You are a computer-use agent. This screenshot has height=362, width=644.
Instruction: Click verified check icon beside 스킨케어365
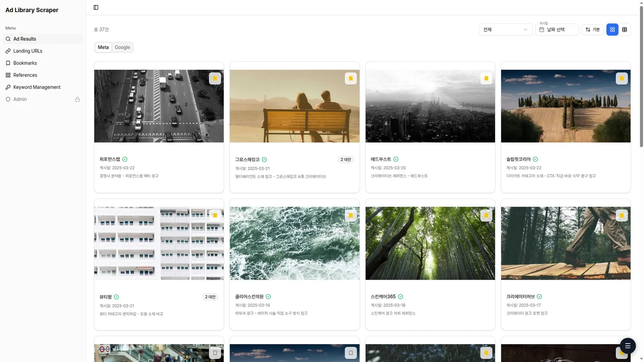tap(400, 297)
